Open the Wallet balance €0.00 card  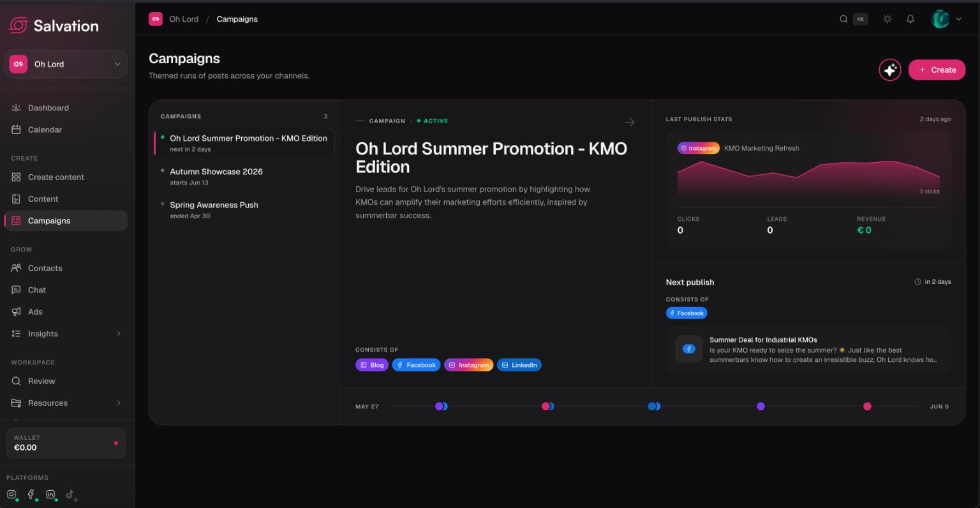(66, 443)
